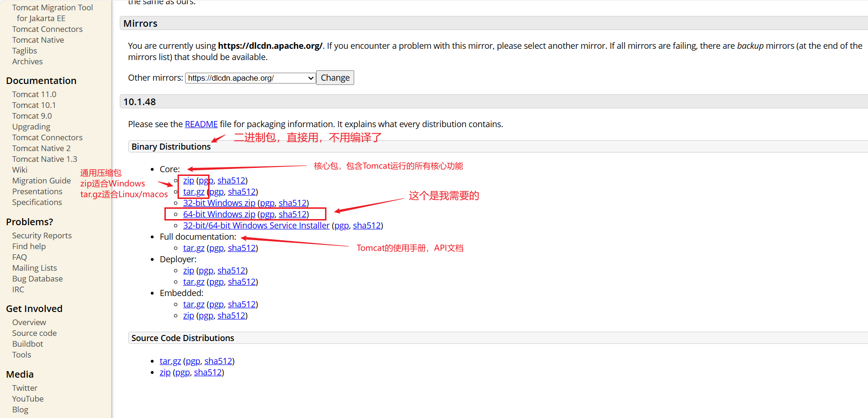Open Tomcat Connectors under Documentation
The height and width of the screenshot is (418, 868).
[x=47, y=137]
